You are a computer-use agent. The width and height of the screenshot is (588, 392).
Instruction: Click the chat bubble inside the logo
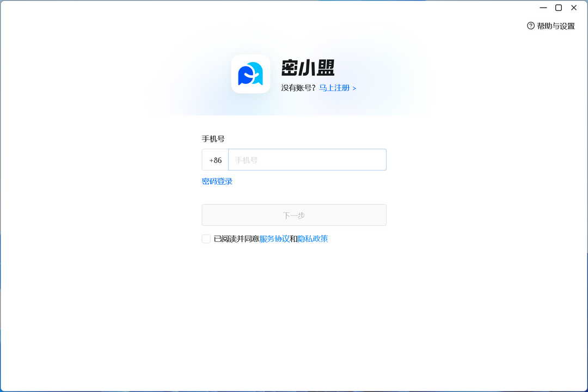(x=250, y=74)
